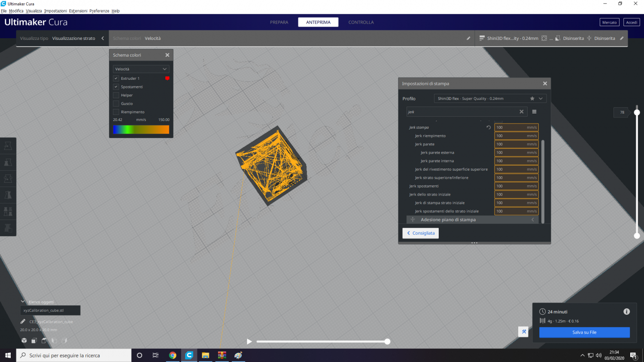Screen dimensions: 644x362
Task: Clear the jerk search field
Action: click(x=521, y=112)
